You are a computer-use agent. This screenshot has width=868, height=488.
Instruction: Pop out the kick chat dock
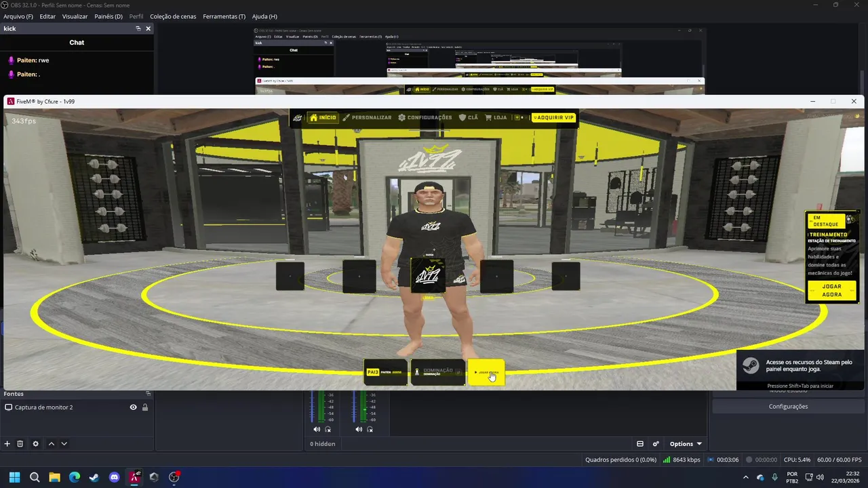click(138, 28)
